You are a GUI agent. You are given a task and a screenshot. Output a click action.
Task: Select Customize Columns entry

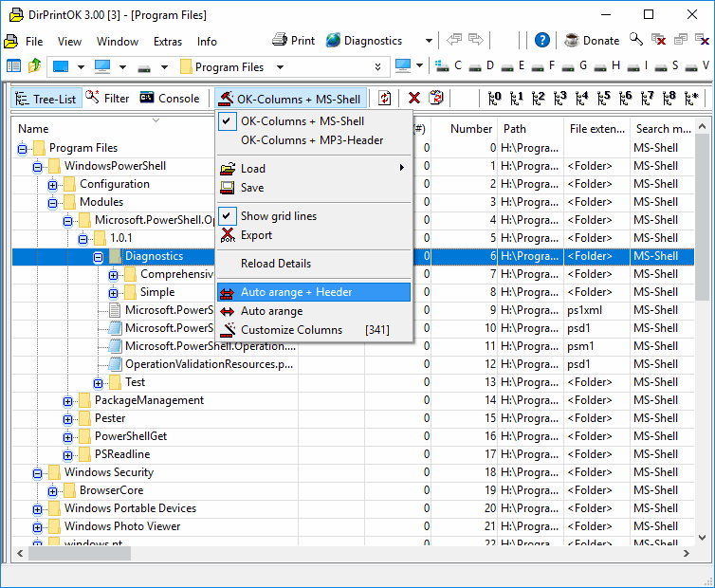click(314, 330)
